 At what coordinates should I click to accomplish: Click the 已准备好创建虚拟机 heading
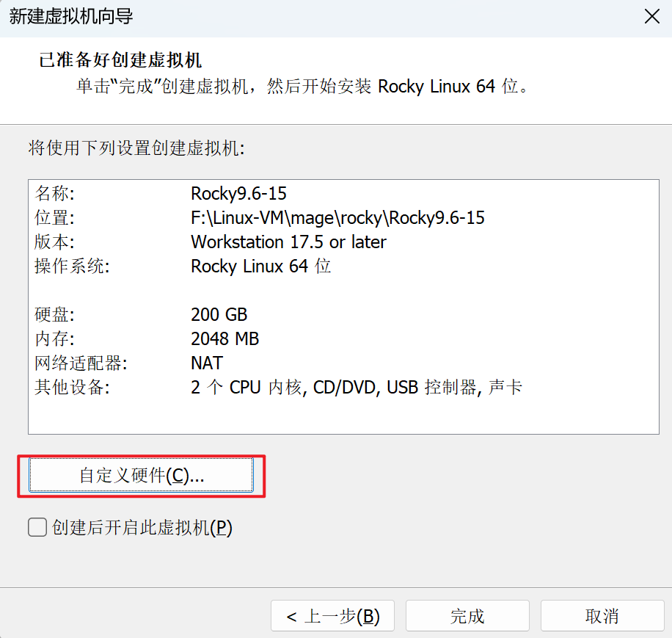120,59
